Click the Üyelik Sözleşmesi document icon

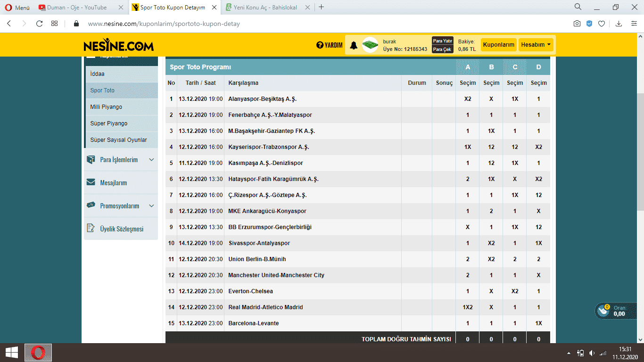91,229
